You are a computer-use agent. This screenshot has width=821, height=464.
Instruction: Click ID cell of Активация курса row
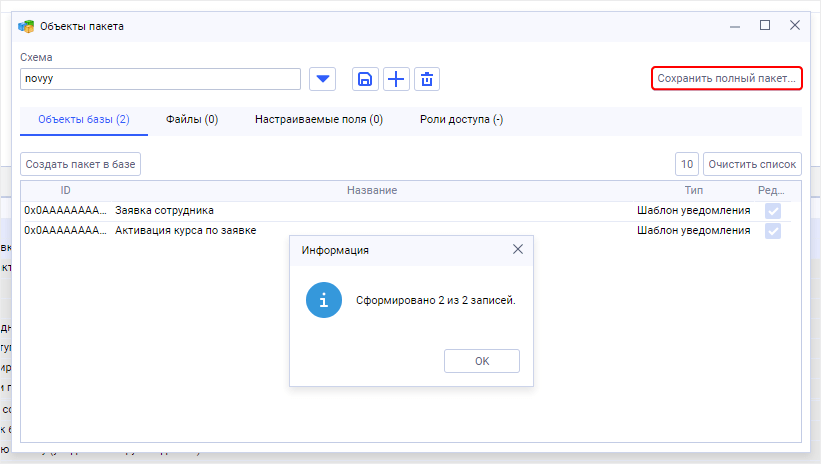(x=65, y=230)
